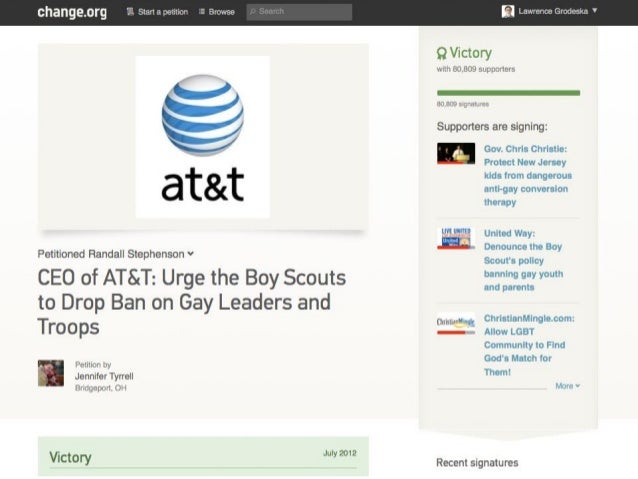638x479 pixels.
Task: Click the Bridgeport, OH location text
Action: pyautogui.click(x=101, y=388)
